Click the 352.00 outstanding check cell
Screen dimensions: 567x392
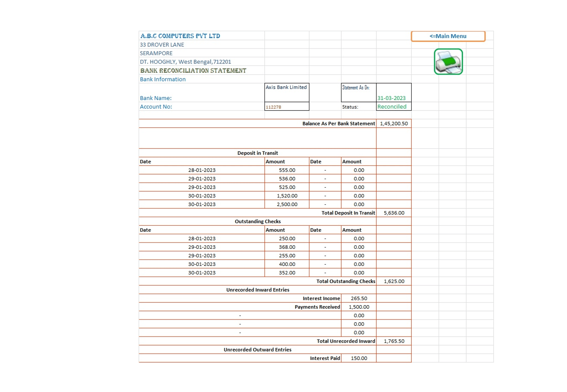click(x=287, y=273)
